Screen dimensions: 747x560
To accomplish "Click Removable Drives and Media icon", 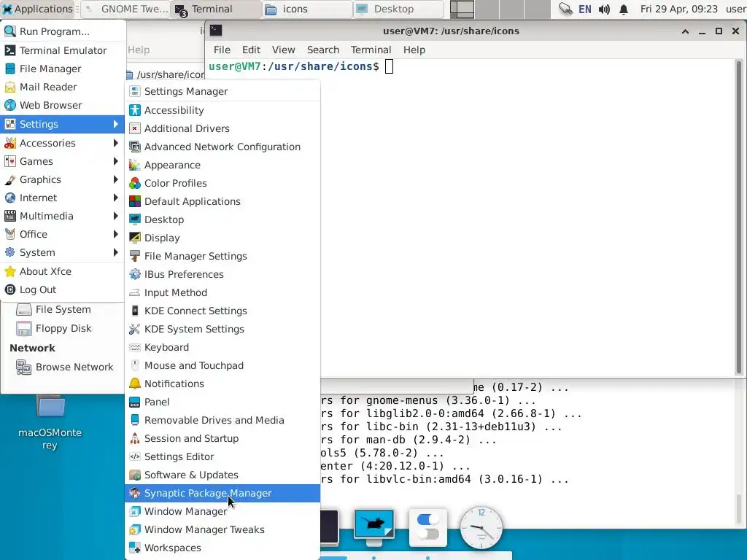I will coord(135,420).
